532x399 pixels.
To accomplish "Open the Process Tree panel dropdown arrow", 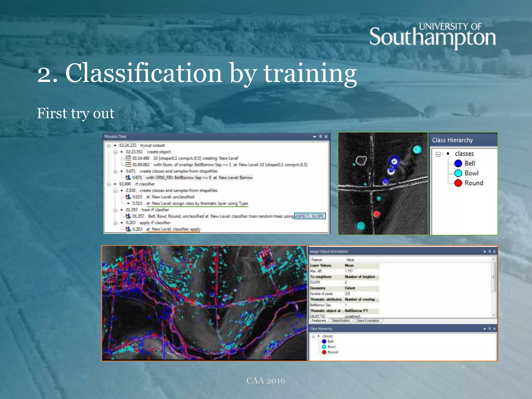I will tap(315, 137).
